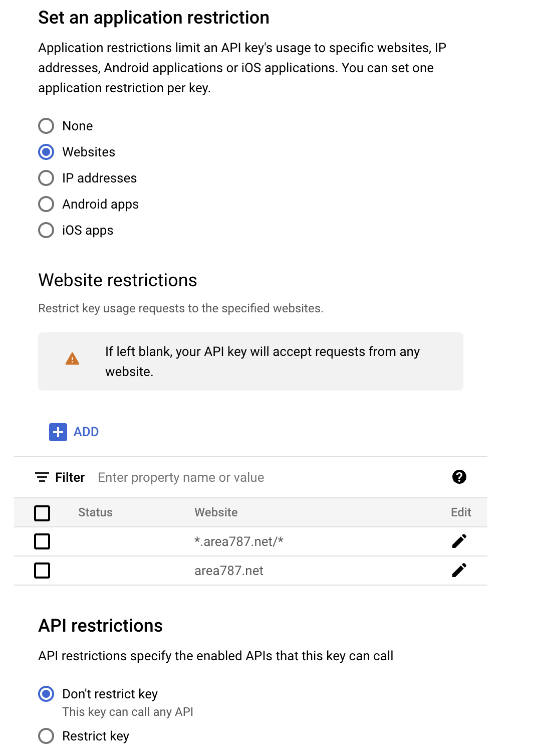Click the ADD text button

point(86,432)
